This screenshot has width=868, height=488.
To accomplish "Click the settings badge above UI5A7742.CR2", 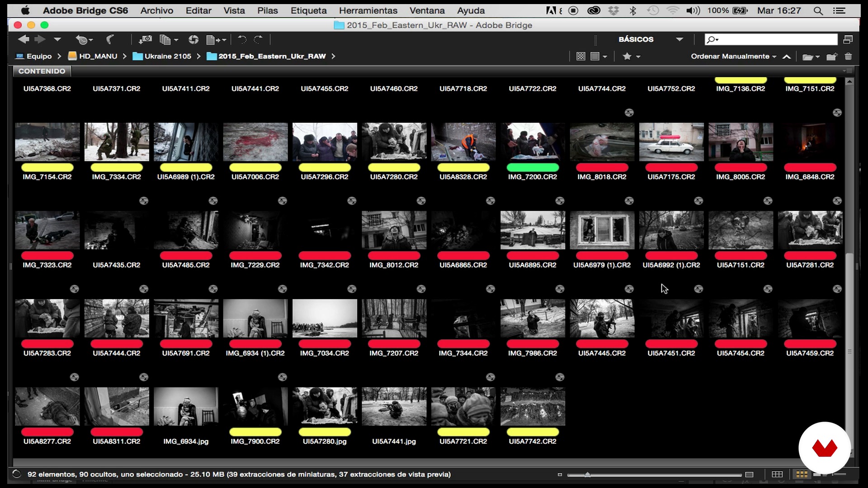I will (560, 377).
